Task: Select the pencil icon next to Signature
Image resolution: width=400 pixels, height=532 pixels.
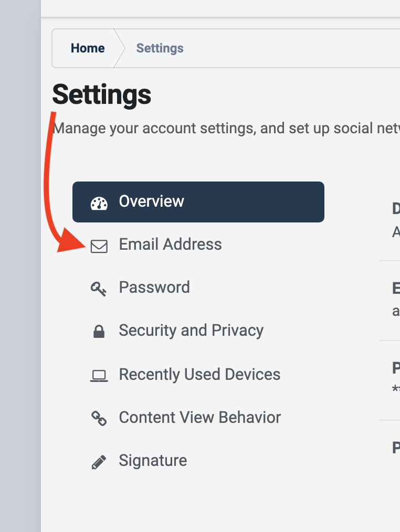Action: (x=99, y=460)
